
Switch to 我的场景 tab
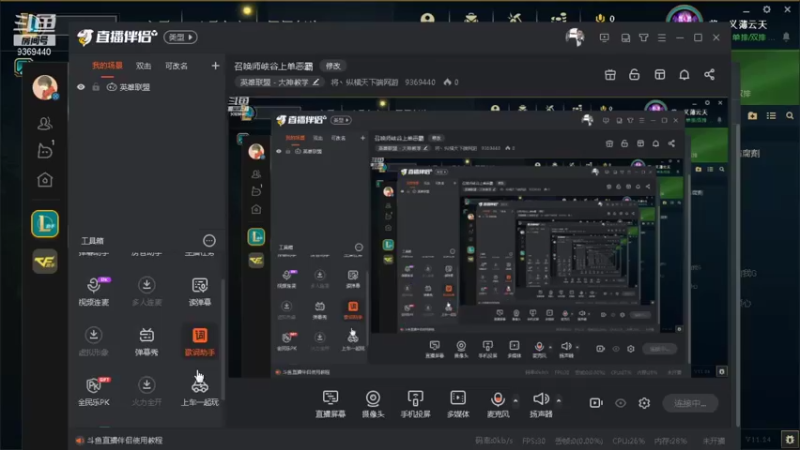point(107,66)
